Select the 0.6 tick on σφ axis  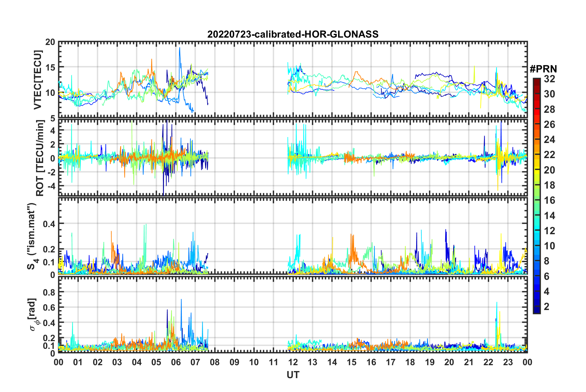49,308
